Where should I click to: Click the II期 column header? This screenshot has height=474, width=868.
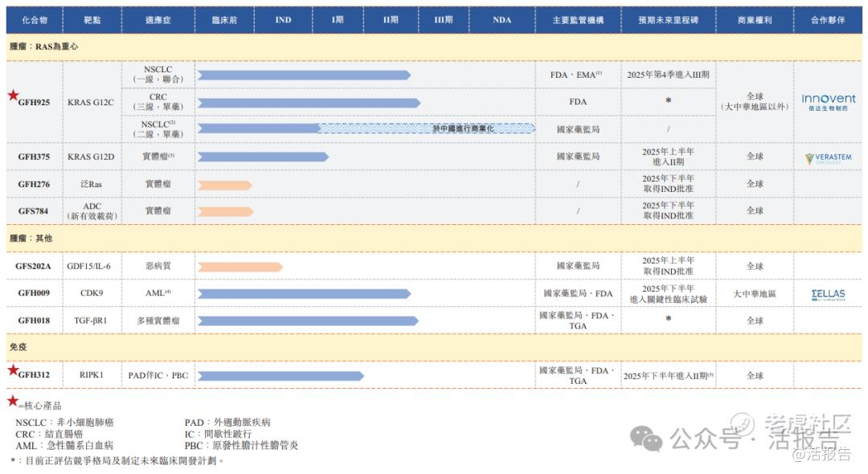(391, 20)
